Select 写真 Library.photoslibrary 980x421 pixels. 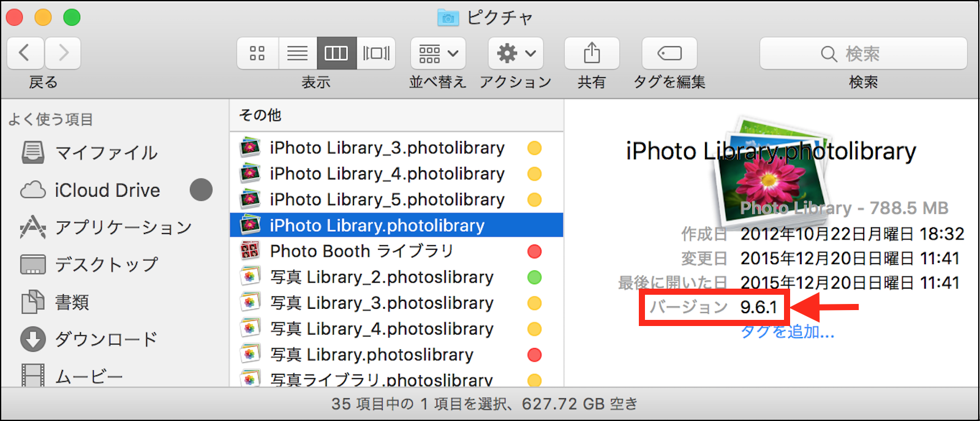396,355
